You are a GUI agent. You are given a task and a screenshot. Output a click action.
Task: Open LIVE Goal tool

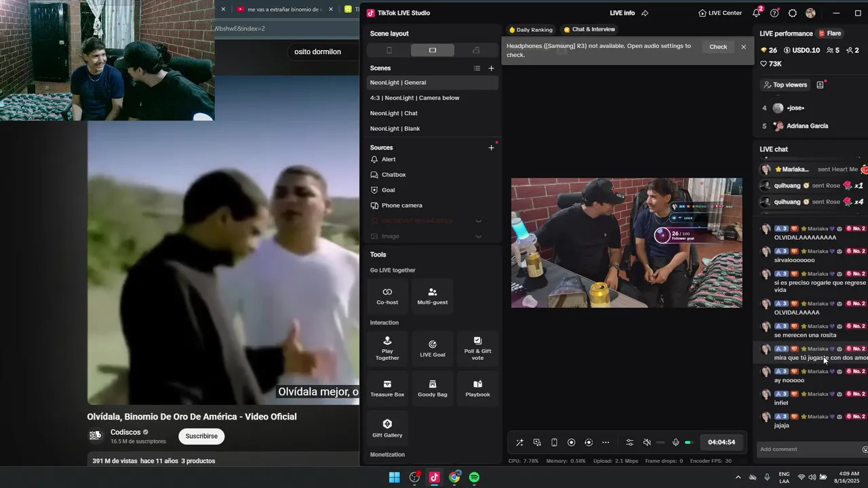coord(433,348)
